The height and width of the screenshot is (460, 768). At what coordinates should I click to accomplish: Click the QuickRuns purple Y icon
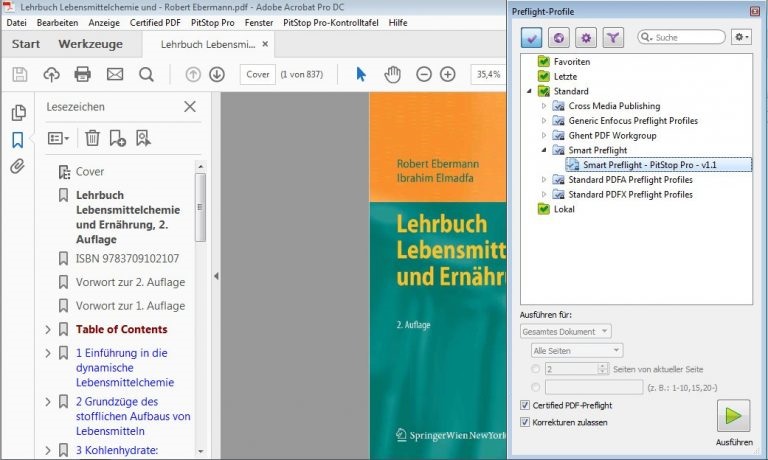pos(613,38)
